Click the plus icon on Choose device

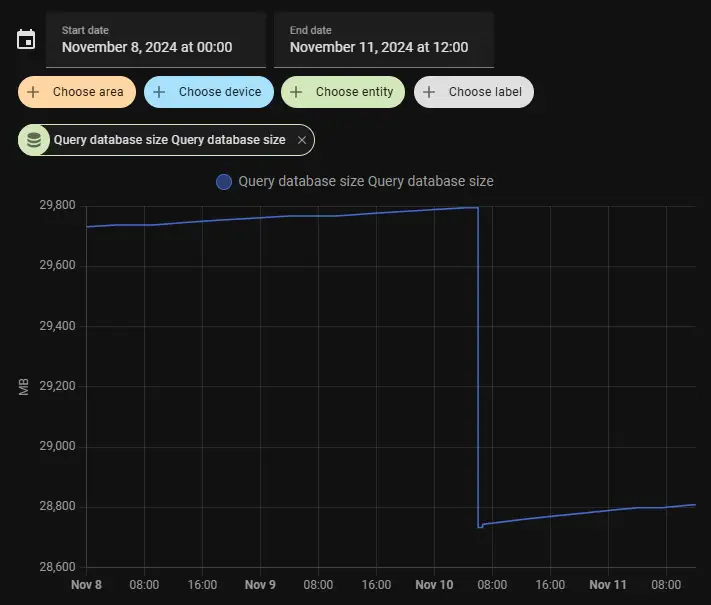point(160,92)
